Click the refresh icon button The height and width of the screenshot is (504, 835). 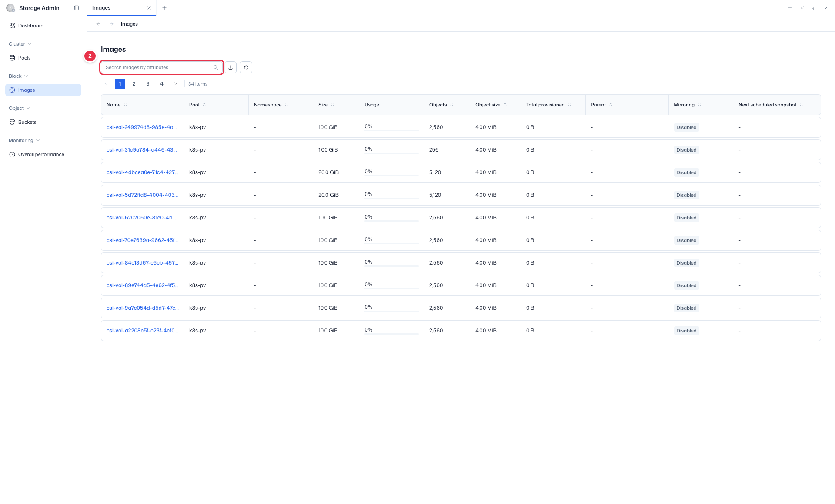coord(246,67)
